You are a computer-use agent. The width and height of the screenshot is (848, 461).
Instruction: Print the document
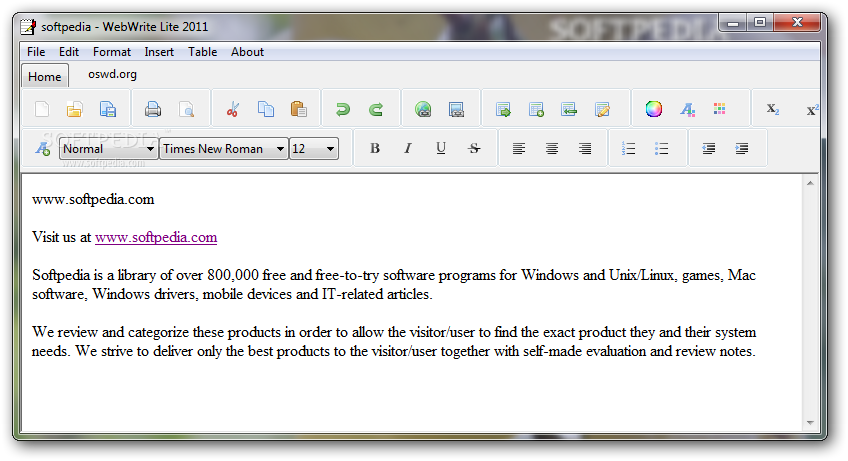click(x=153, y=109)
